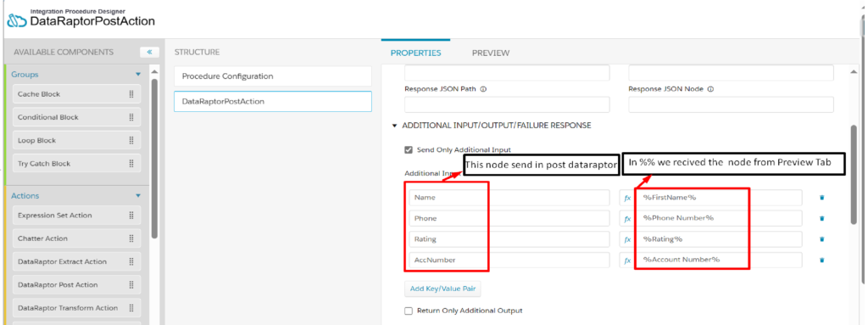Click drag handle of DataRaptor Extract Action
This screenshot has width=868, height=325.
[131, 261]
